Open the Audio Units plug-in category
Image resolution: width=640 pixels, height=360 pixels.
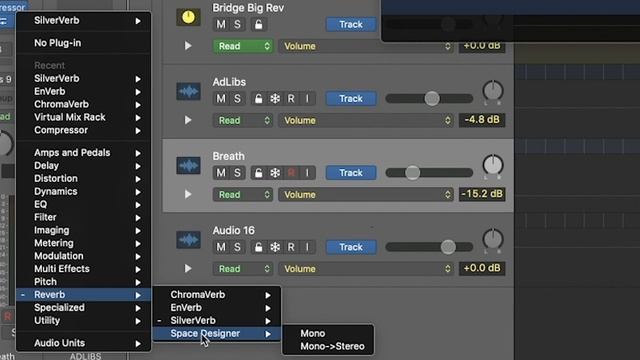84,343
